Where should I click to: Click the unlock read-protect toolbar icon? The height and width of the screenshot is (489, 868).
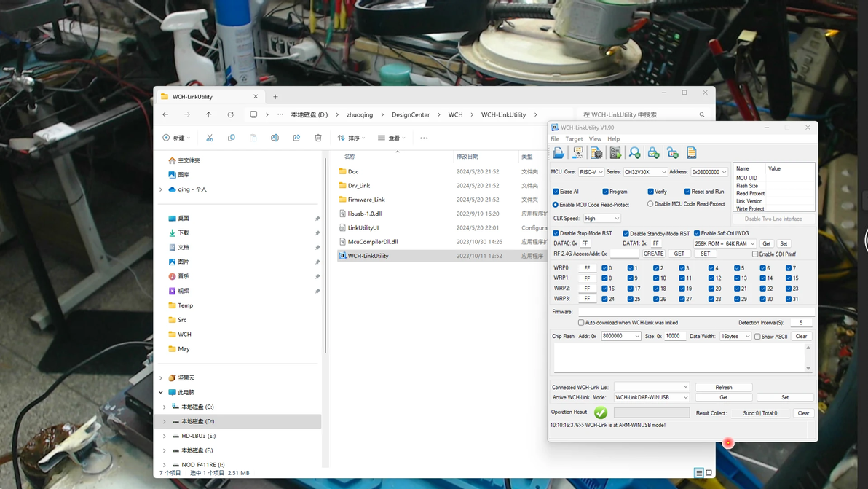(x=672, y=153)
